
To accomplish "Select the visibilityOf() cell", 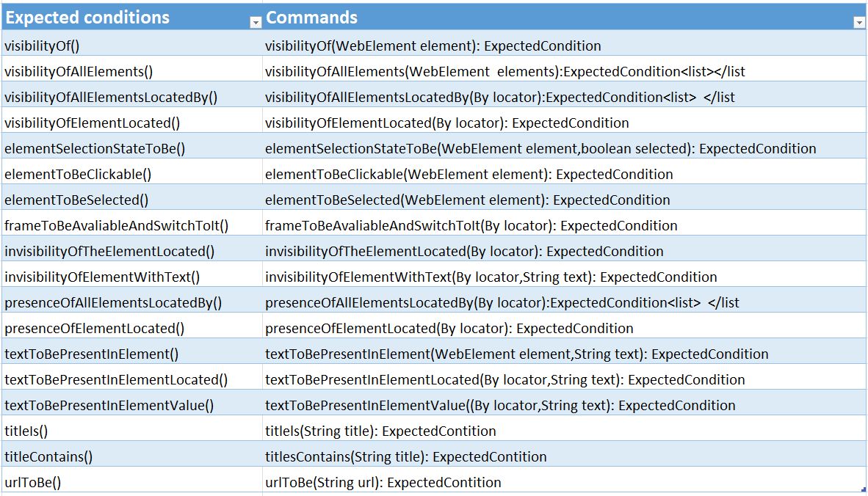I will (131, 46).
